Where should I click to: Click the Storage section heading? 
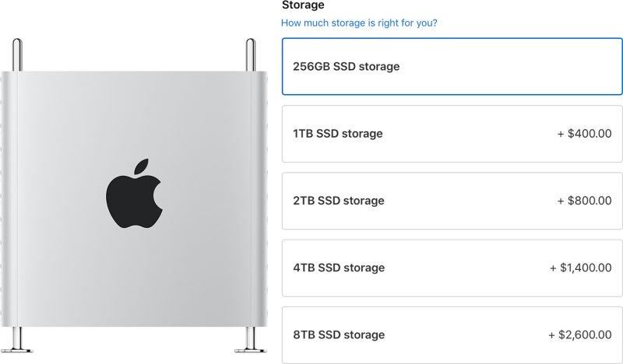[x=303, y=5]
